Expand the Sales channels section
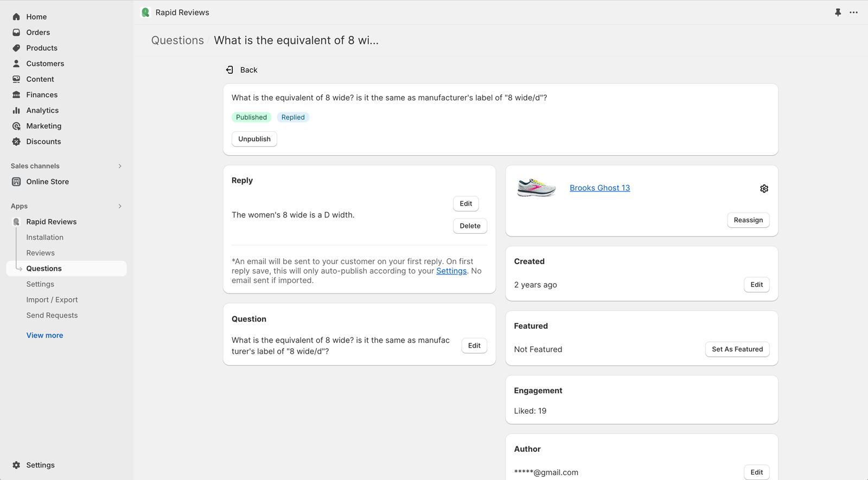 pos(120,166)
